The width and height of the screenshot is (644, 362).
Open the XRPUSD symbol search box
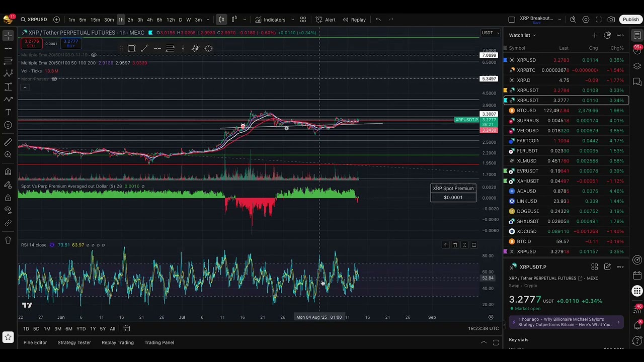pos(34,20)
